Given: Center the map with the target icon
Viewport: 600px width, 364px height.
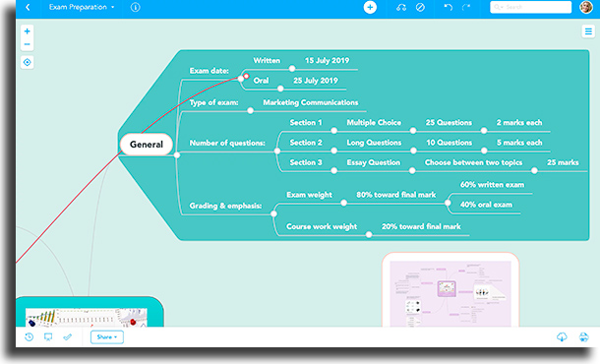Looking at the screenshot, I should point(28,62).
